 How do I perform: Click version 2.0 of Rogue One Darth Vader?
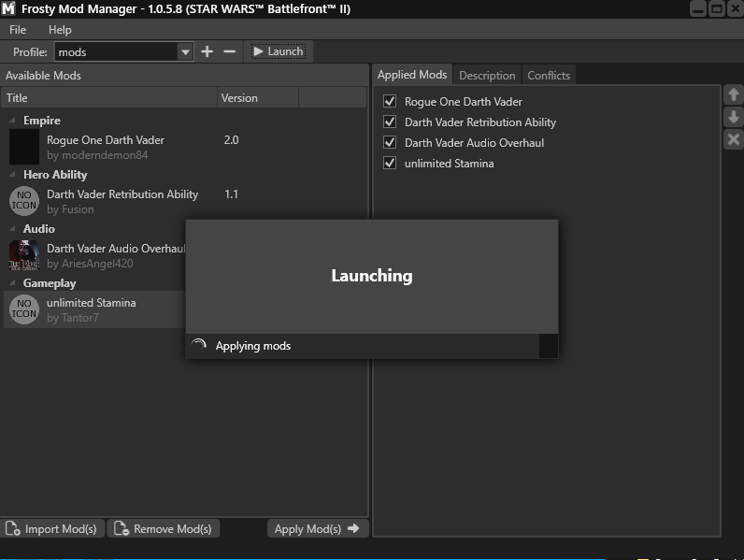232,140
